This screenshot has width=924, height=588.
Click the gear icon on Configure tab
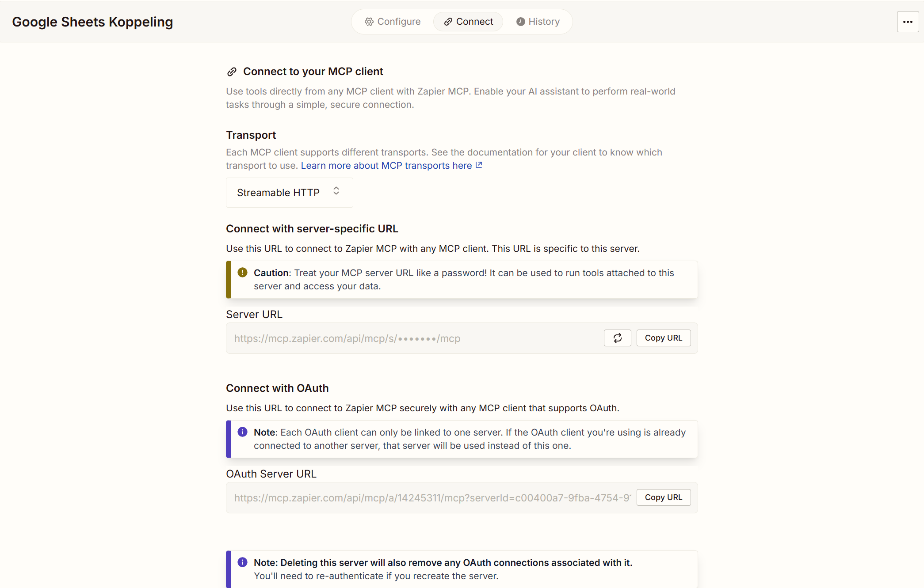tap(369, 22)
